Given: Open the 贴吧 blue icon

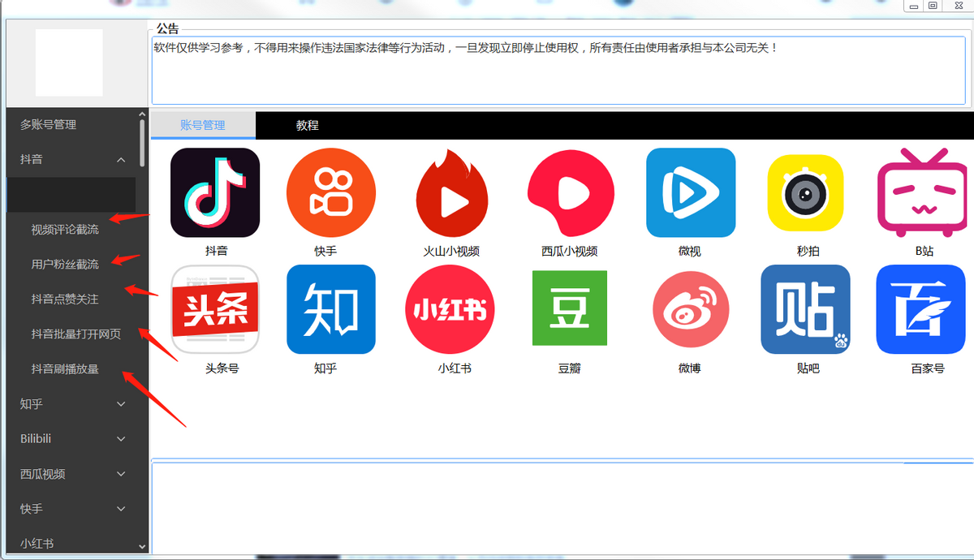Looking at the screenshot, I should point(805,309).
